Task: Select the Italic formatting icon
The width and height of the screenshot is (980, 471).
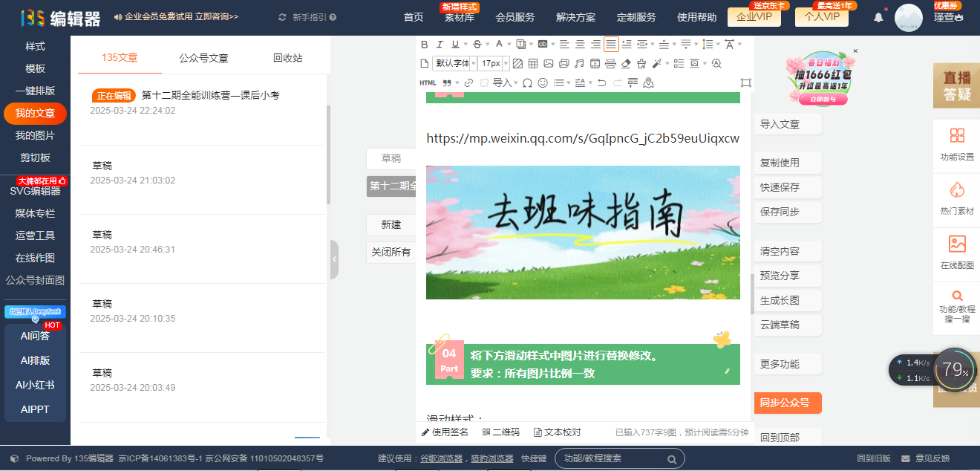Action: (x=440, y=45)
